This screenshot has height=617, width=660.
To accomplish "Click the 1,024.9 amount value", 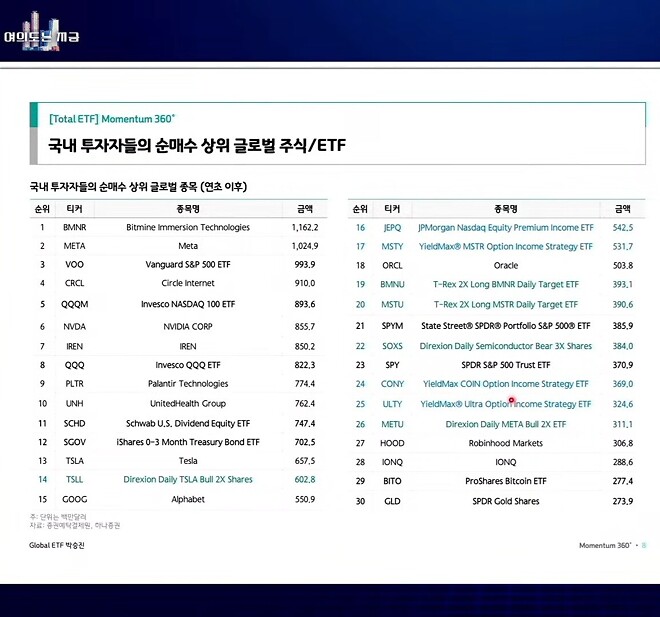I will [305, 246].
